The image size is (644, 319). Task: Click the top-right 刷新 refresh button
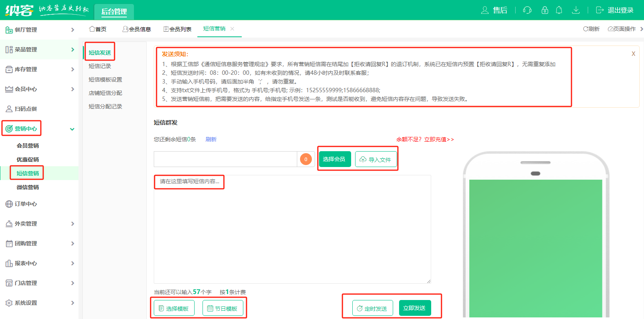click(x=591, y=29)
